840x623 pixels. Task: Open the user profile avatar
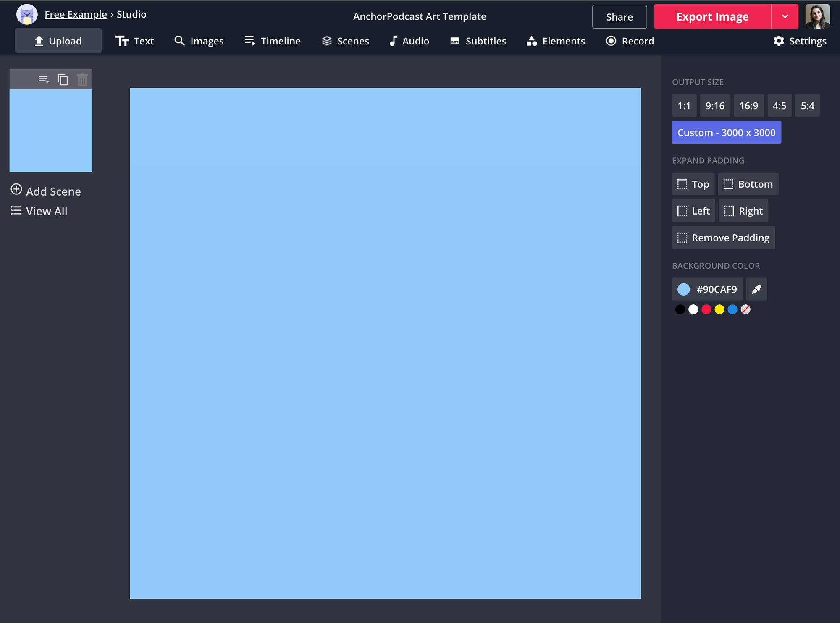pyautogui.click(x=817, y=16)
